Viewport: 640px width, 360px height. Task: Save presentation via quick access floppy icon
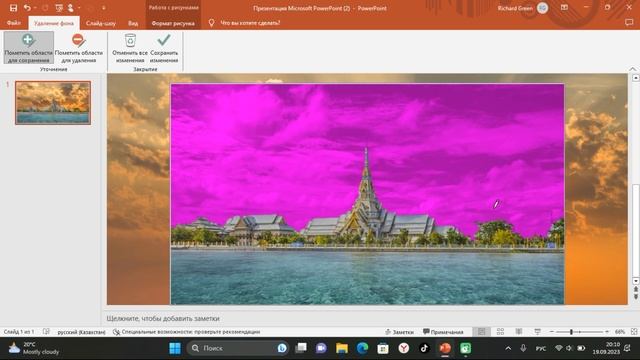click(x=13, y=8)
